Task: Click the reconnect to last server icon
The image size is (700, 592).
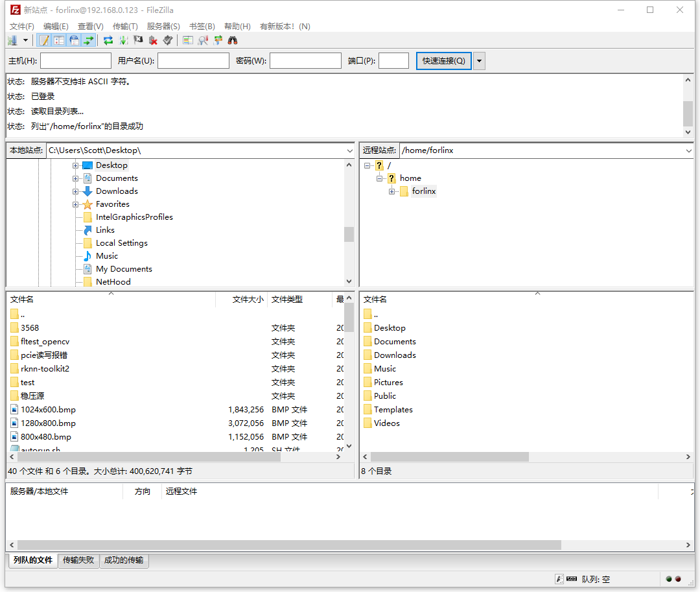Action: click(x=168, y=40)
